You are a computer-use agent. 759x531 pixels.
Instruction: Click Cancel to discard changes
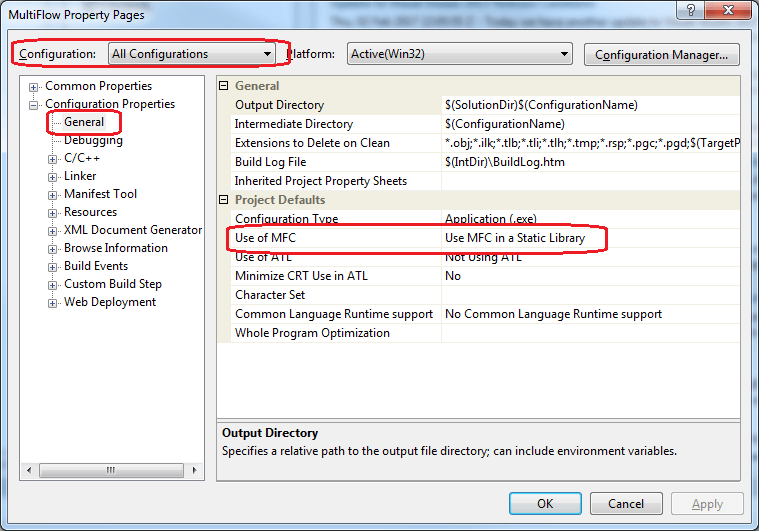[x=626, y=504]
